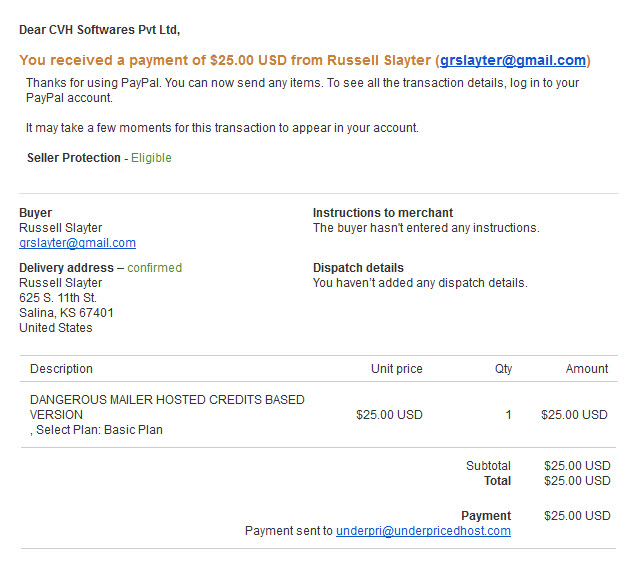Click the bold Total label
The height and width of the screenshot is (588, 625).
pos(497,481)
